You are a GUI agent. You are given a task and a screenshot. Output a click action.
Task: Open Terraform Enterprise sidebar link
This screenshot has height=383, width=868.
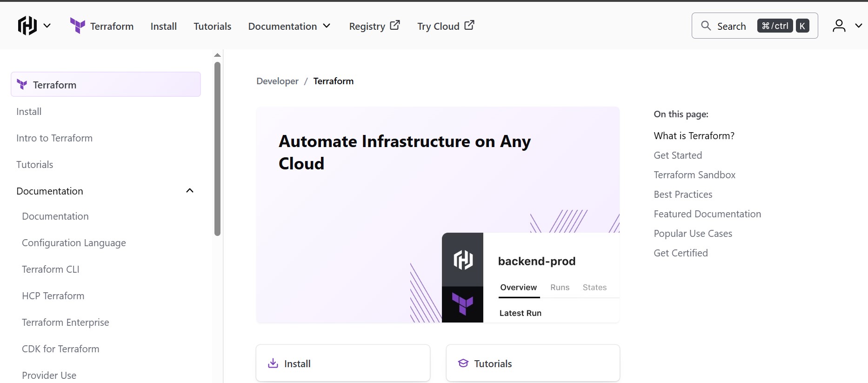click(x=66, y=323)
